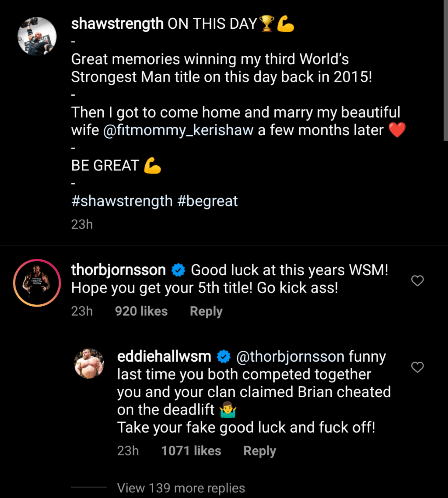Viewport: 448px width, 498px height.
Task: Open the #shawstrength hashtag
Action: point(122,201)
